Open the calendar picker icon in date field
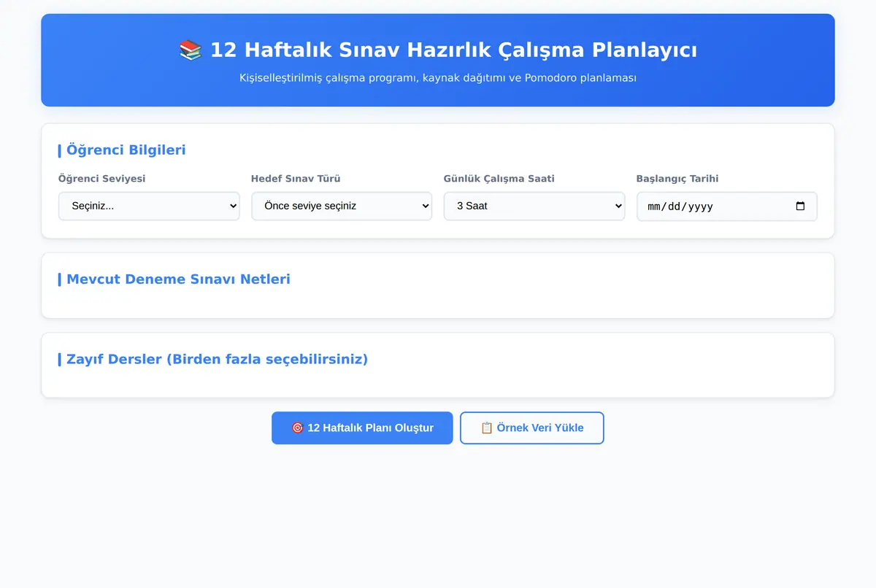Viewport: 876px width, 588px height. (x=800, y=206)
